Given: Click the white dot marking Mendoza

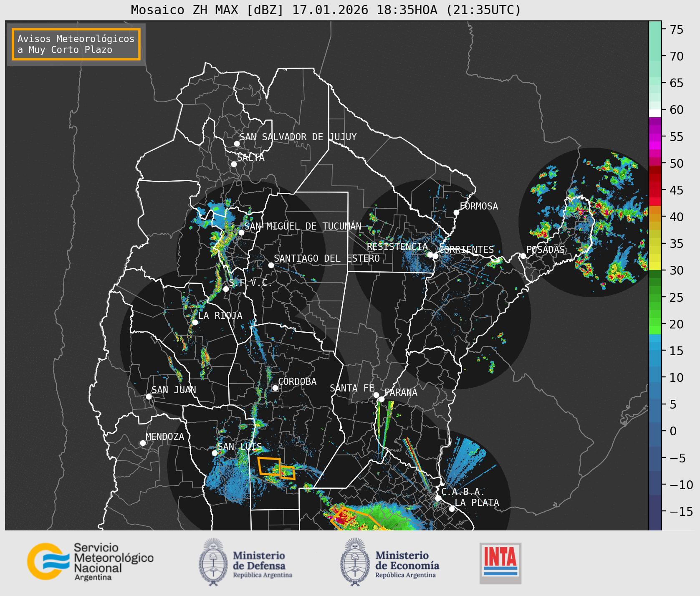Looking at the screenshot, I should 143,443.
